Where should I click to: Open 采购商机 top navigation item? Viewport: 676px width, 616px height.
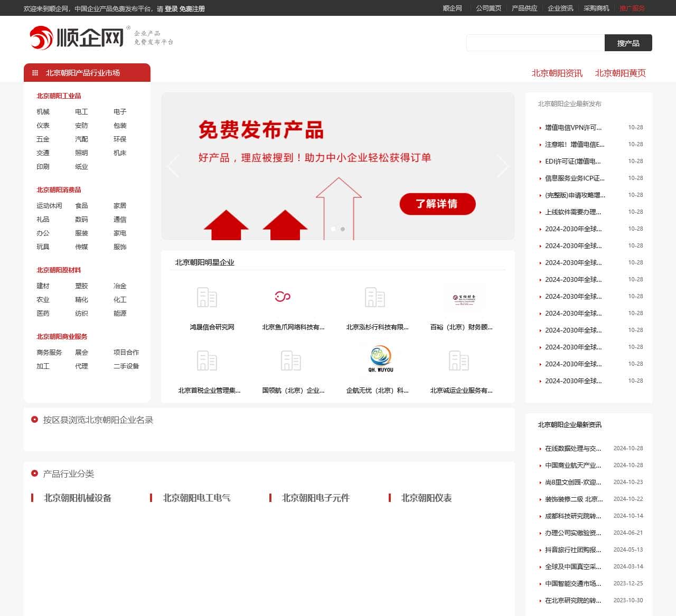tap(596, 8)
